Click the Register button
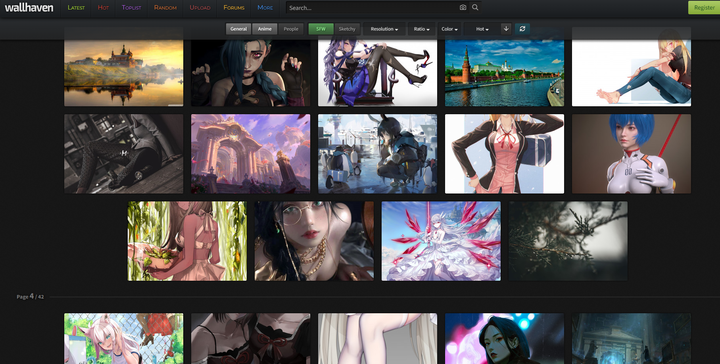 coord(703,7)
